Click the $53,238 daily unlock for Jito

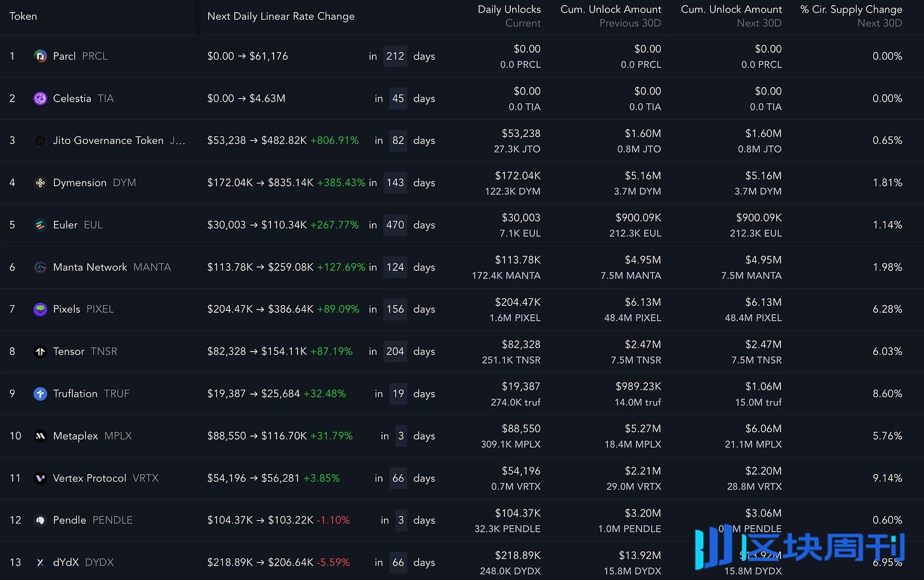tap(521, 134)
